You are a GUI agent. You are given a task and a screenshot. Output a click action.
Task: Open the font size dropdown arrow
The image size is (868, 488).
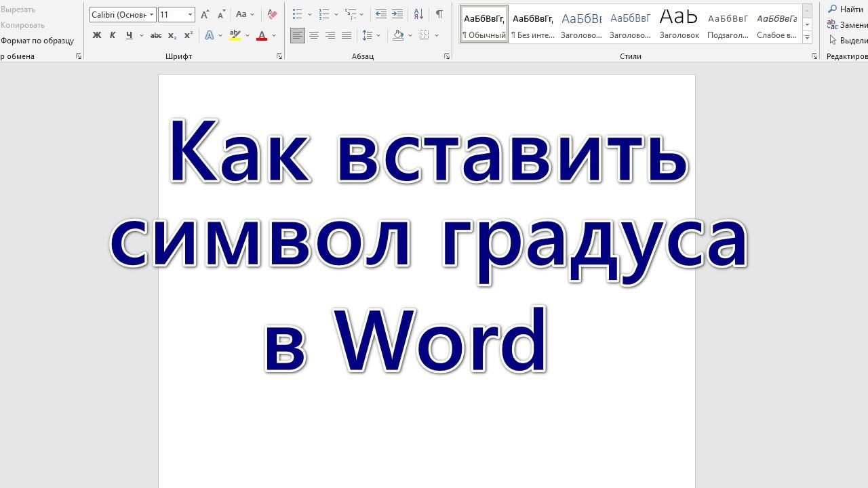coord(190,14)
